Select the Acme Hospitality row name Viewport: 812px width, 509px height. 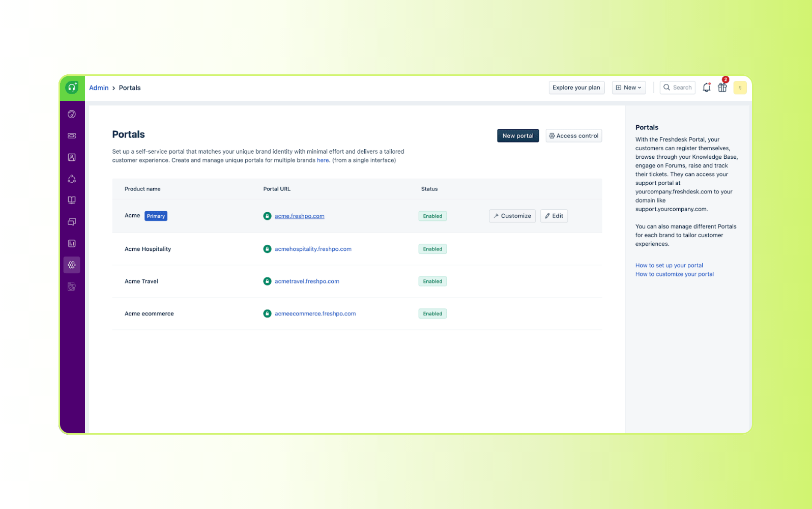click(x=148, y=249)
